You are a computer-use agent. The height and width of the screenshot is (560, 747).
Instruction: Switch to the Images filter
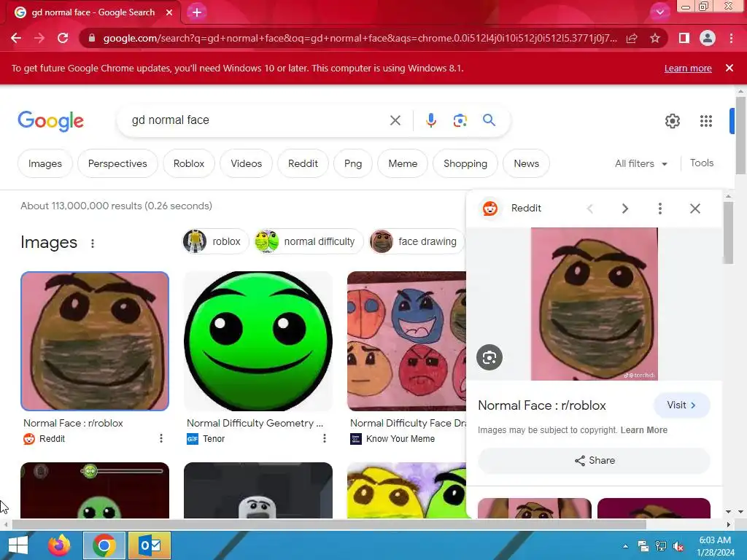[x=45, y=163]
